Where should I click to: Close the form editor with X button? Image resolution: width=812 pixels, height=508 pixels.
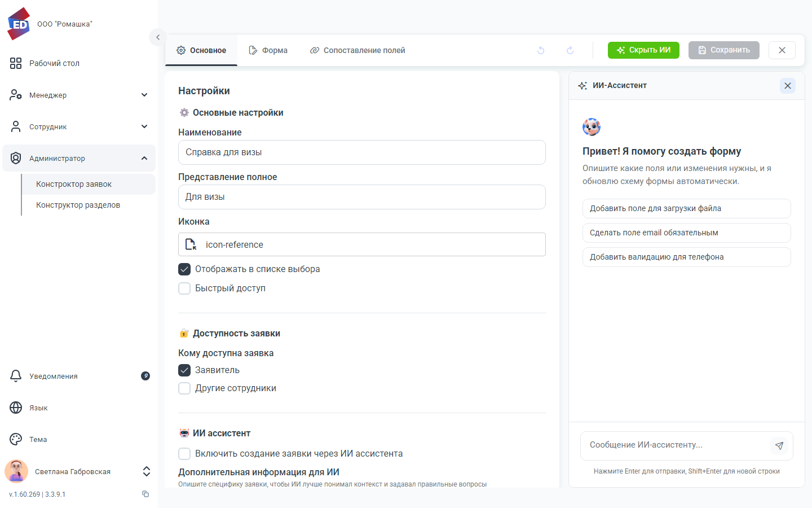pos(782,50)
